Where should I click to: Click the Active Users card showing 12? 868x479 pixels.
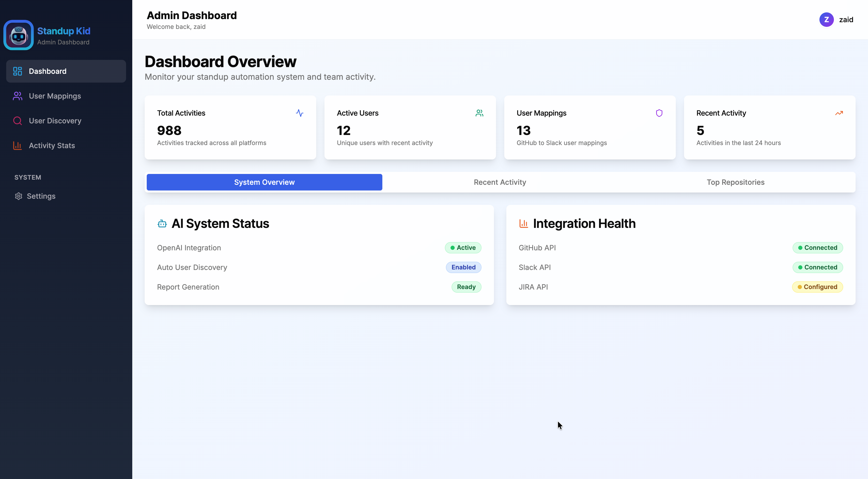[410, 127]
